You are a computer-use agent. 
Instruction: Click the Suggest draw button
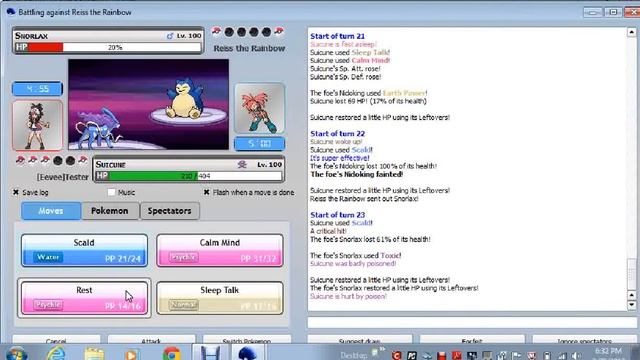360,340
